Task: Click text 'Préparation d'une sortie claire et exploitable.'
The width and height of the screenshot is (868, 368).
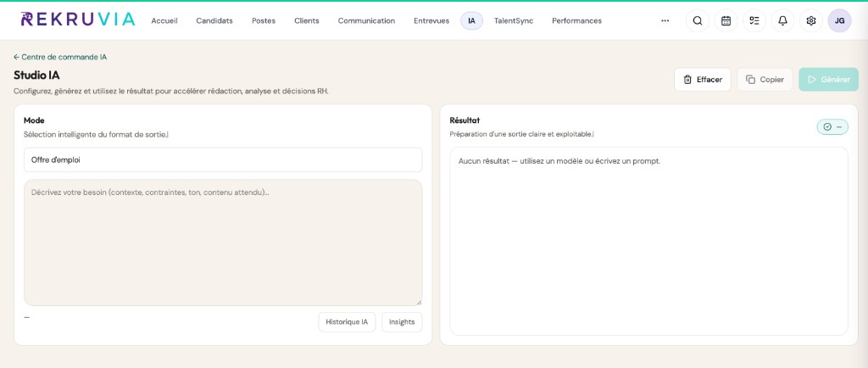Action: [x=521, y=135]
